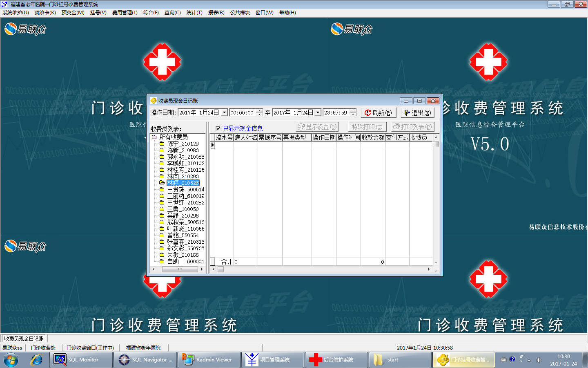Increase the end time spinner
The width and height of the screenshot is (588, 368).
tap(353, 110)
